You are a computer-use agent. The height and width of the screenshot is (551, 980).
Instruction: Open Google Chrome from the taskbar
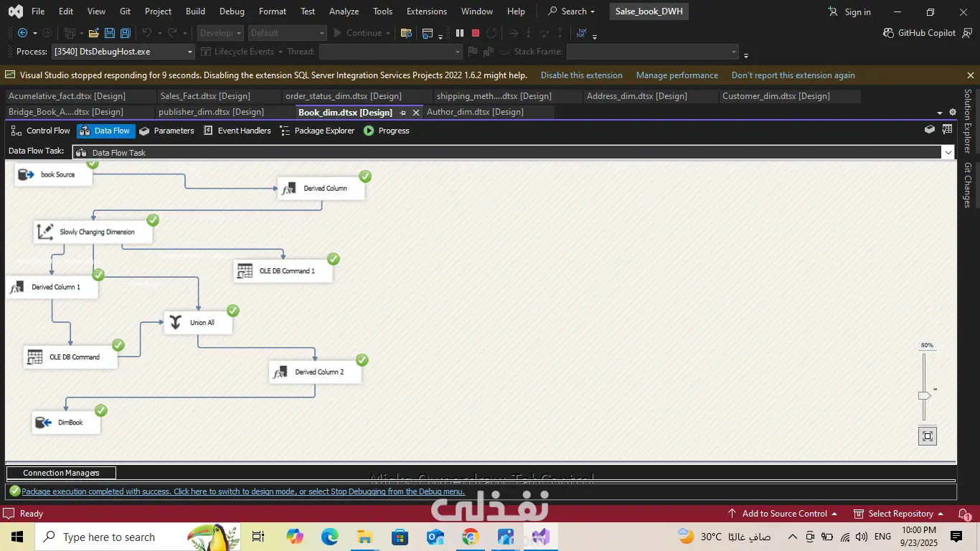point(471,537)
